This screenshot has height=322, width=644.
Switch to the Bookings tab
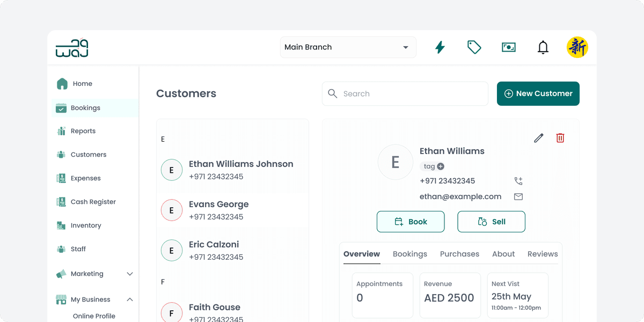(x=409, y=254)
